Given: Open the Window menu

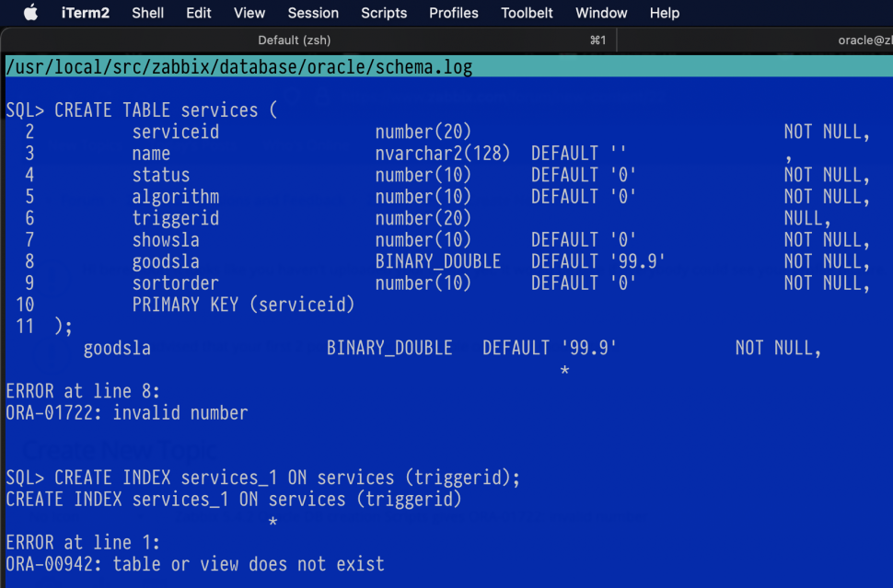Looking at the screenshot, I should tap(601, 13).
